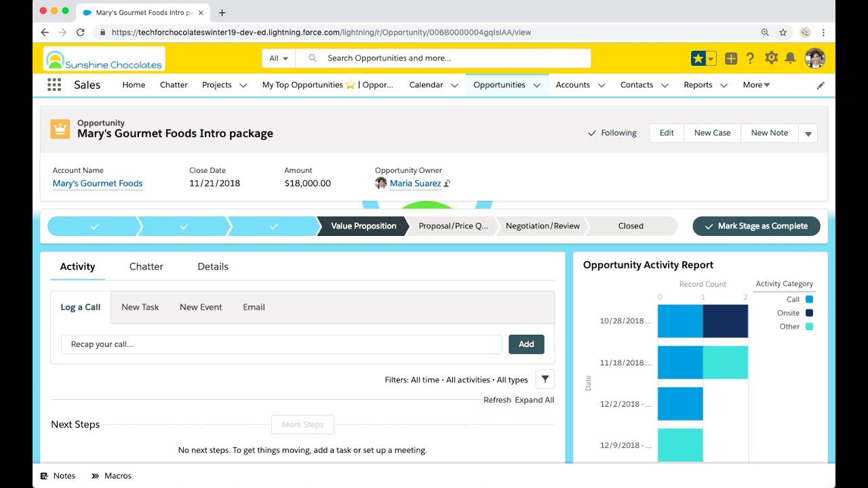Open the All search scope dropdown
868x488 pixels.
279,58
